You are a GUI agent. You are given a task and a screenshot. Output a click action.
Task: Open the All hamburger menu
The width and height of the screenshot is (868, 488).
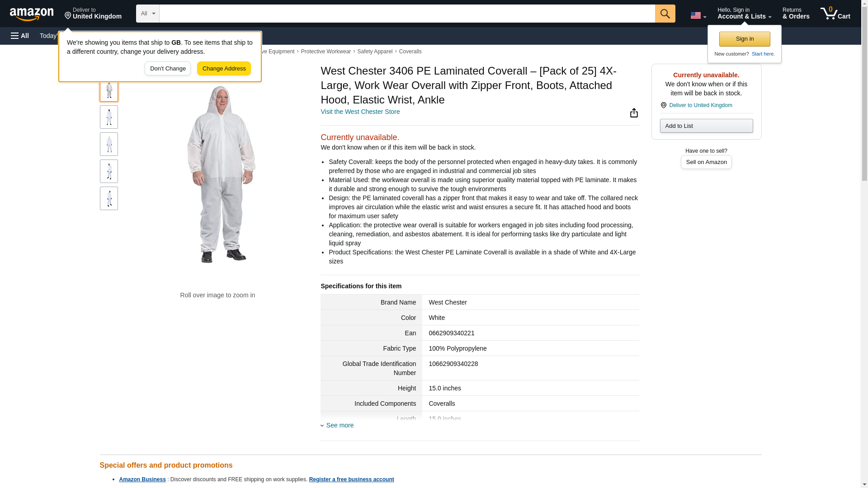pos(20,36)
